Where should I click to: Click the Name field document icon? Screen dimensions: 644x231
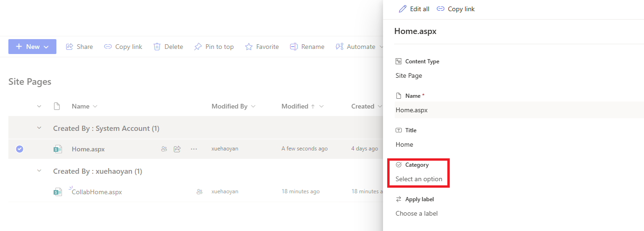click(x=398, y=95)
